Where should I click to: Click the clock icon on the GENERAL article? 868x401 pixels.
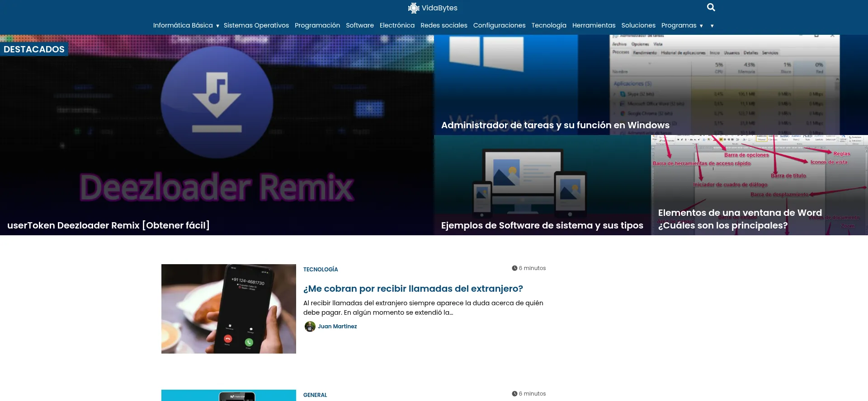[x=514, y=394]
